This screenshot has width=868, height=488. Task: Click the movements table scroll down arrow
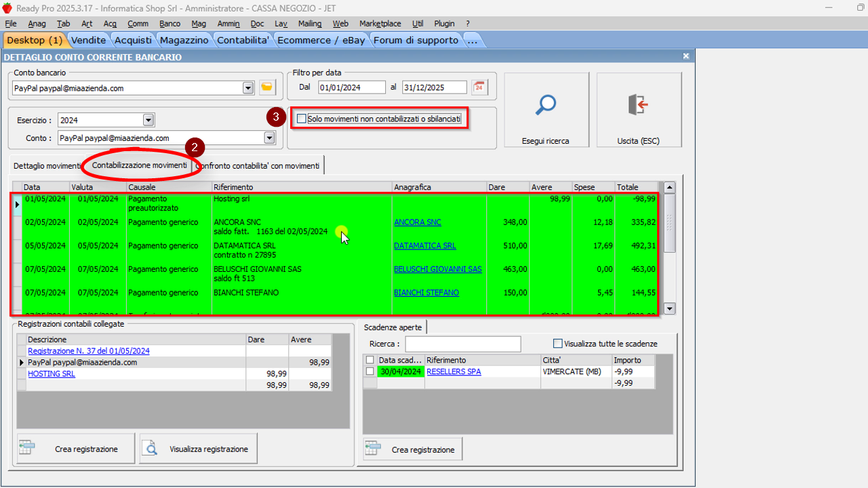pyautogui.click(x=669, y=308)
